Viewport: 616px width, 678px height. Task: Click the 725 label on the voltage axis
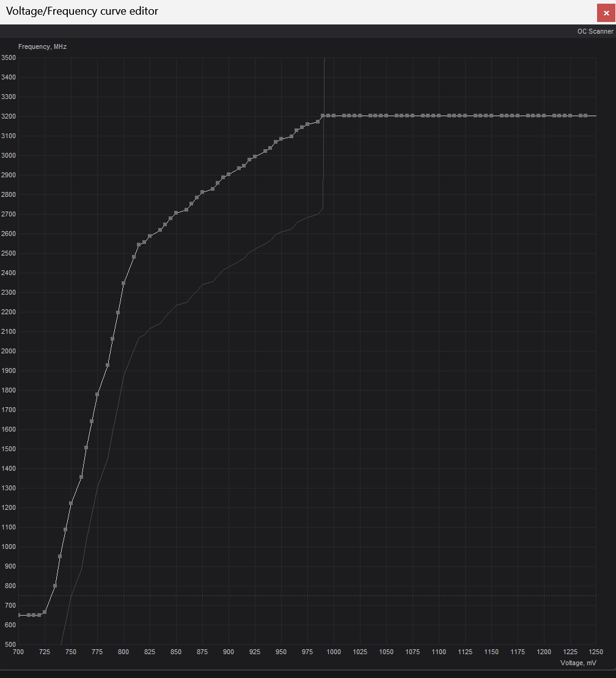click(45, 652)
